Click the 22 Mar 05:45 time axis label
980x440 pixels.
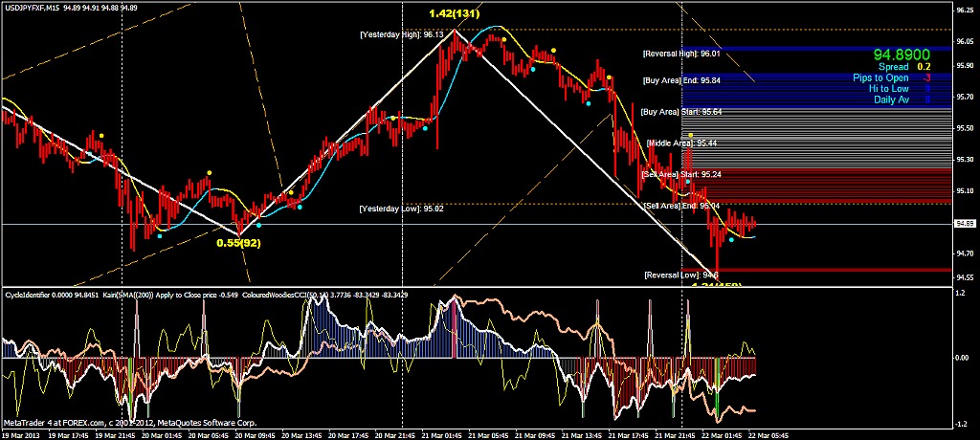pos(768,435)
